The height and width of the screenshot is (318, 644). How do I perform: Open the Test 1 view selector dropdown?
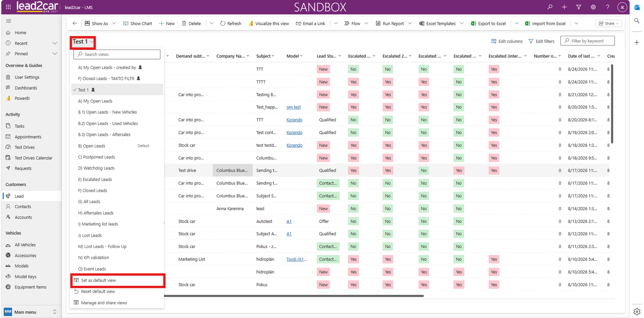83,41
